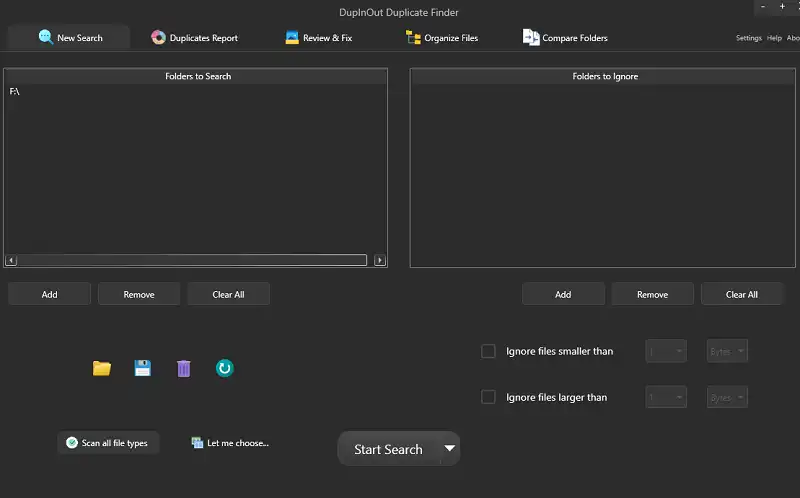Screen dimensions: 800x498
Task: Go to the Compare Folders tab
Action: [565, 38]
